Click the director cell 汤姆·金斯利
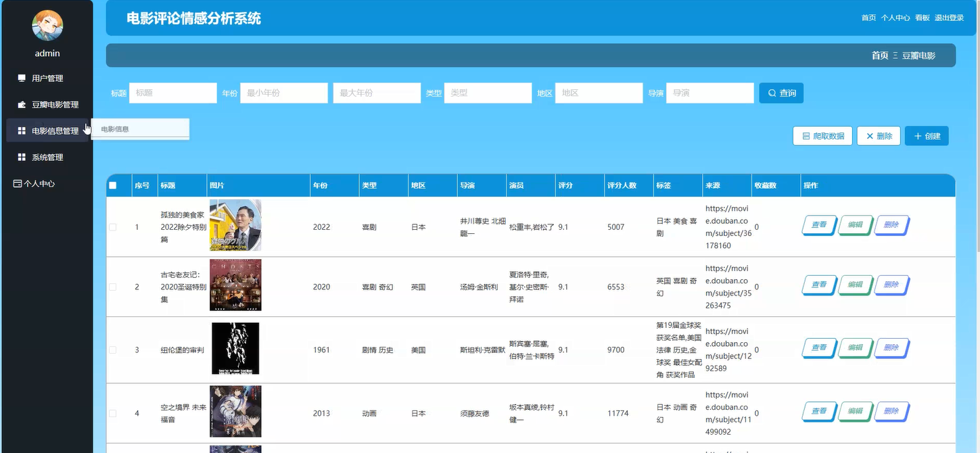This screenshot has height=453, width=980. click(479, 287)
